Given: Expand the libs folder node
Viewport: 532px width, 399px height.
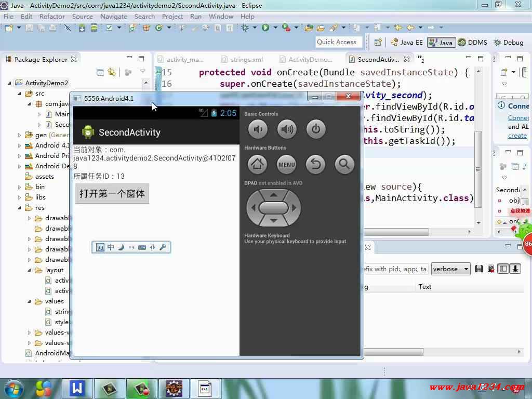Looking at the screenshot, I should (x=19, y=197).
